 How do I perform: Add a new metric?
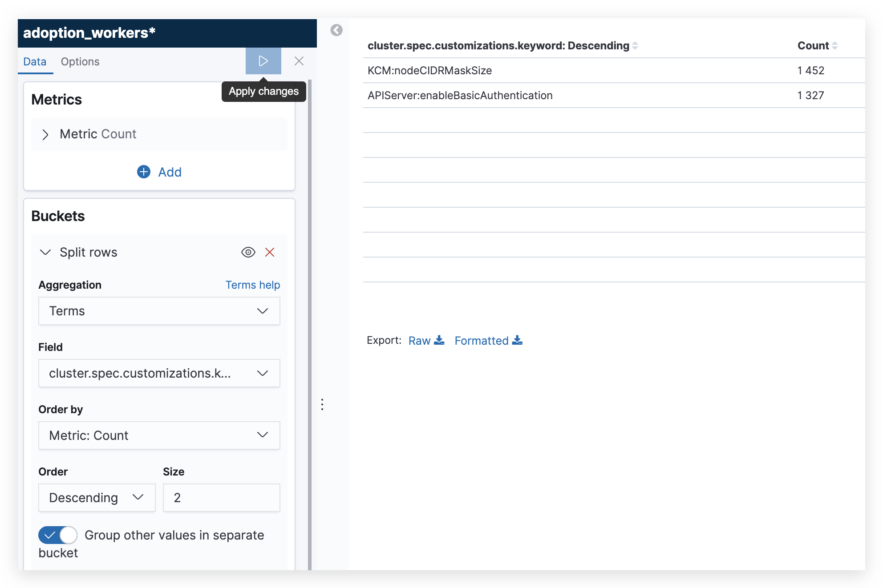coord(158,172)
